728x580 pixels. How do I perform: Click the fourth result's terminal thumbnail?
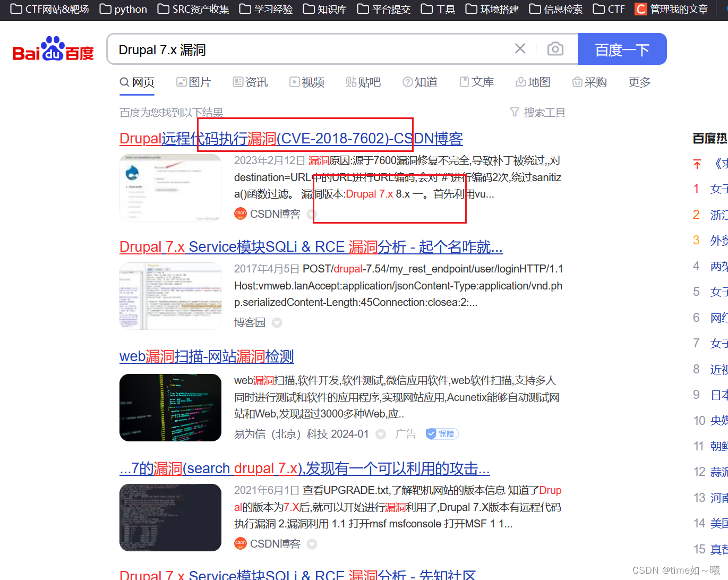click(x=170, y=517)
